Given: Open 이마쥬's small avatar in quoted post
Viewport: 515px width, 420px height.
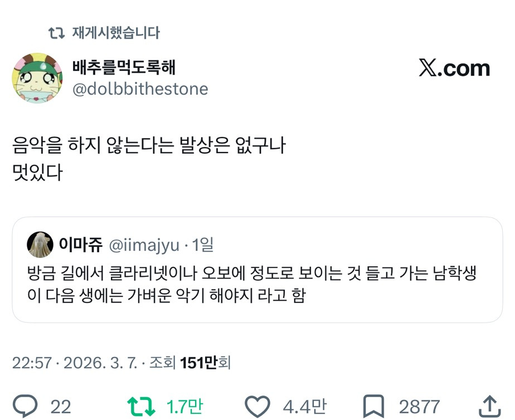Looking at the screenshot, I should (x=40, y=245).
